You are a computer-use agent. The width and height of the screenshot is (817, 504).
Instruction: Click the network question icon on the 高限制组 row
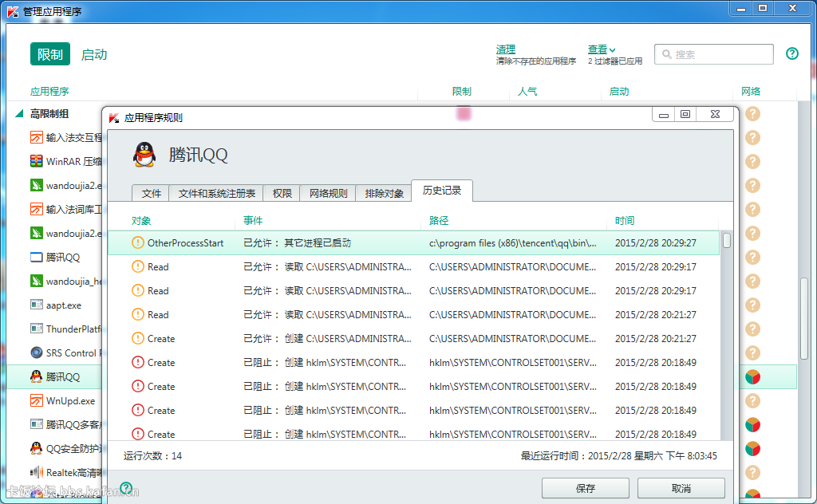coord(752,113)
